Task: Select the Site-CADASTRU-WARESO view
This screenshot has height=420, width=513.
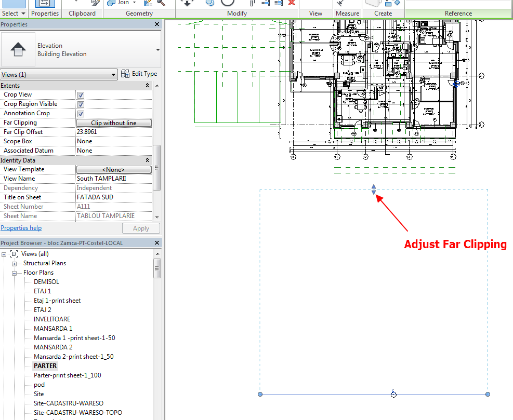Action: (69, 403)
